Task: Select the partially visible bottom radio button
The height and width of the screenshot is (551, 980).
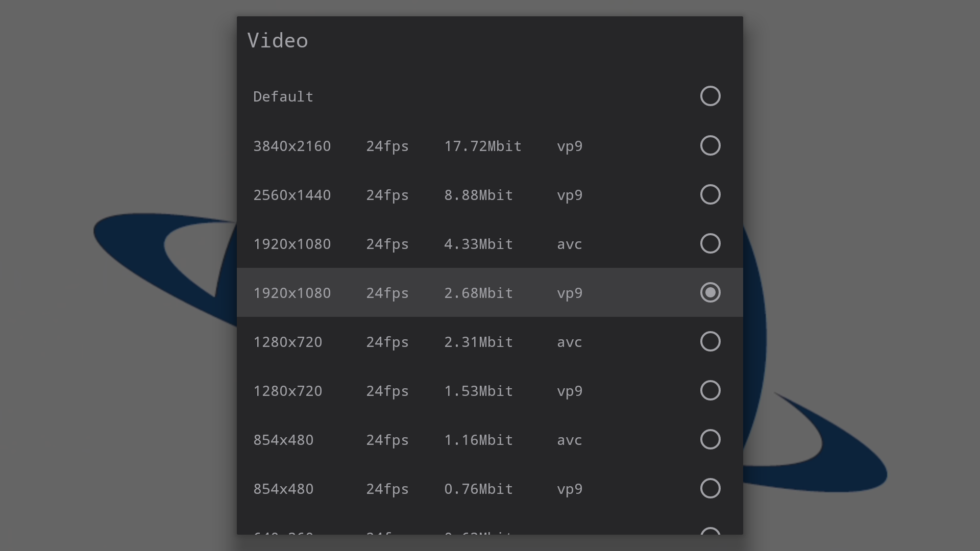Action: click(710, 531)
